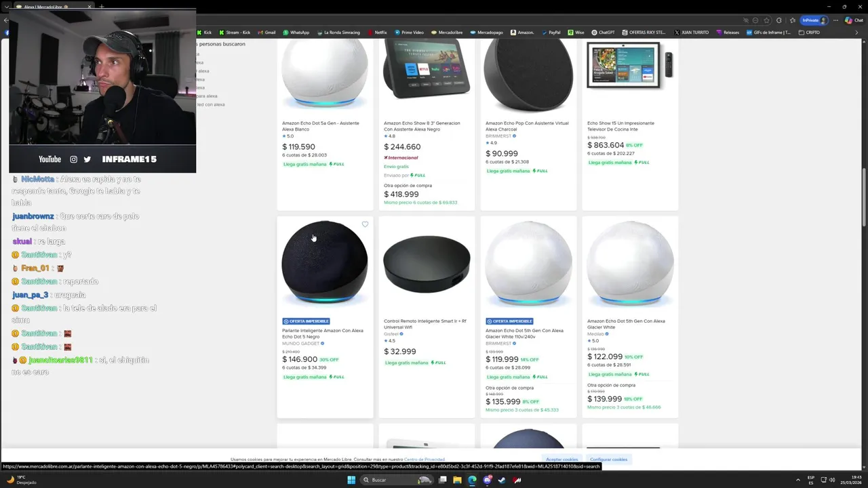
Task: Click the Twitter icon on stream overlay
Action: click(x=87, y=159)
